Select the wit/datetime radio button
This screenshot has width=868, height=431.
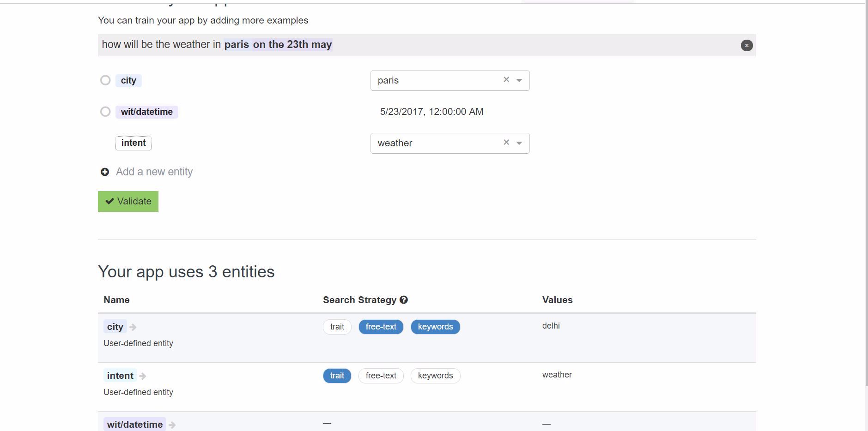[105, 112]
